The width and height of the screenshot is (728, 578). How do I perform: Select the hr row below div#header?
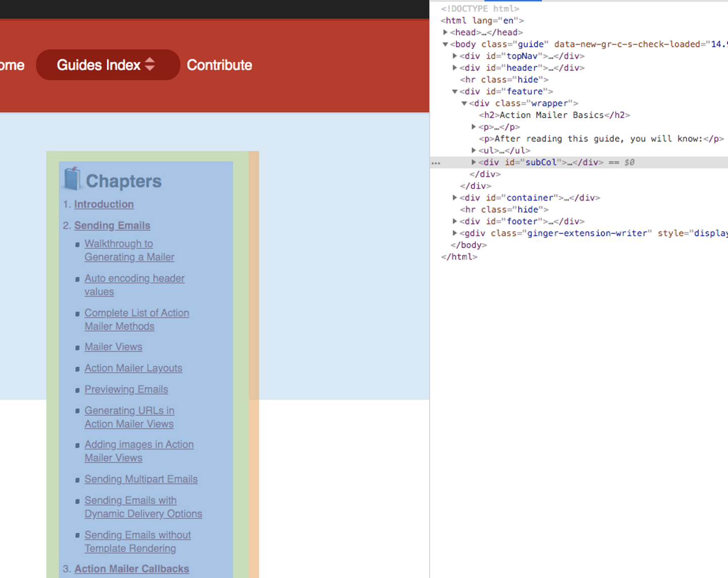[x=504, y=80]
